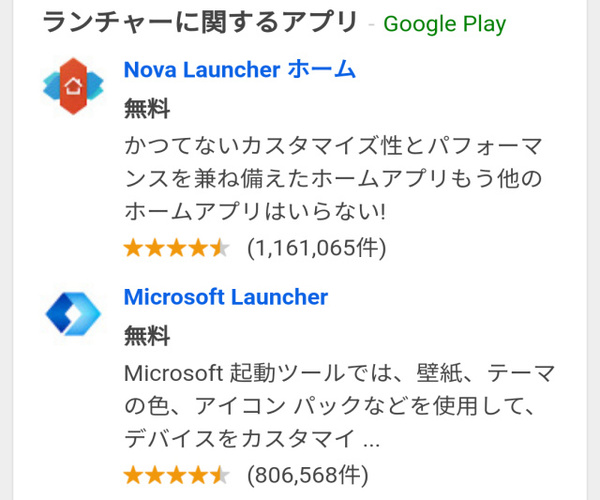
Task: Open the 1,161,065件 review count
Action: click(316, 247)
